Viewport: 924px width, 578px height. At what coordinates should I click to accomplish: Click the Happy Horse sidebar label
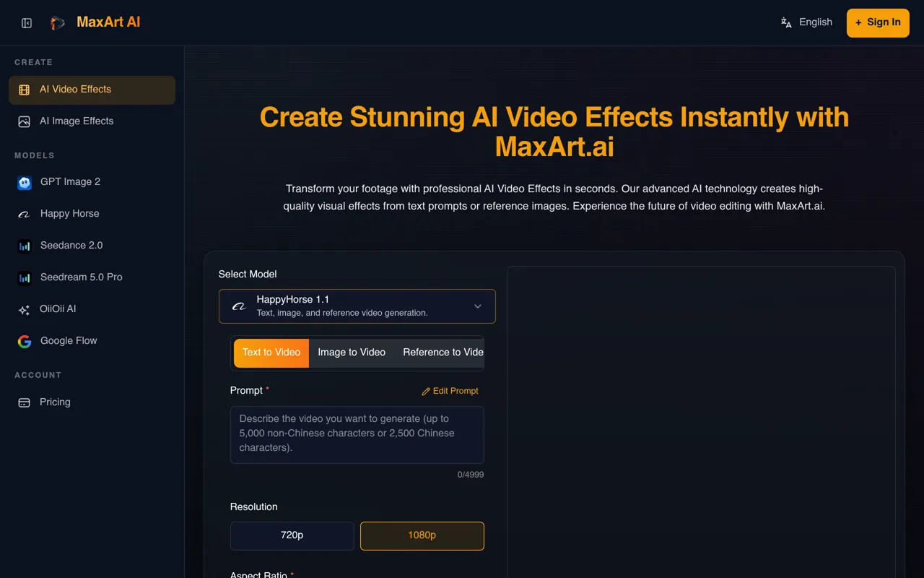pos(70,214)
